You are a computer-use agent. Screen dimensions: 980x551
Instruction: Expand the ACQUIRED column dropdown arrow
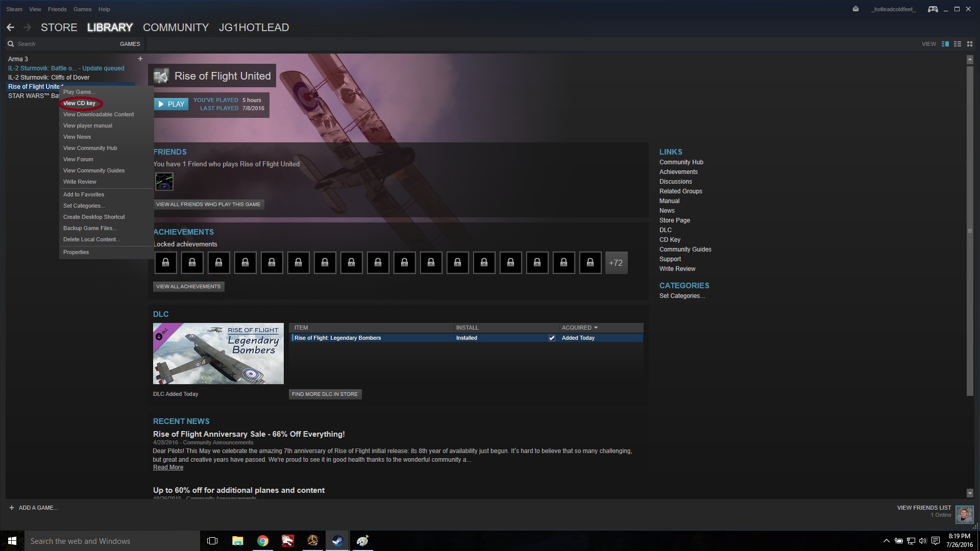coord(596,328)
